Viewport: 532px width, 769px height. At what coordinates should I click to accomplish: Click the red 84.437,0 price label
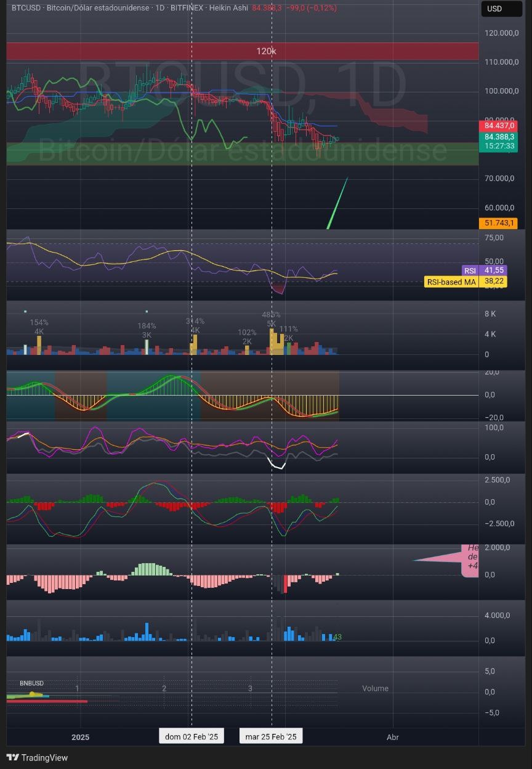[x=499, y=126]
